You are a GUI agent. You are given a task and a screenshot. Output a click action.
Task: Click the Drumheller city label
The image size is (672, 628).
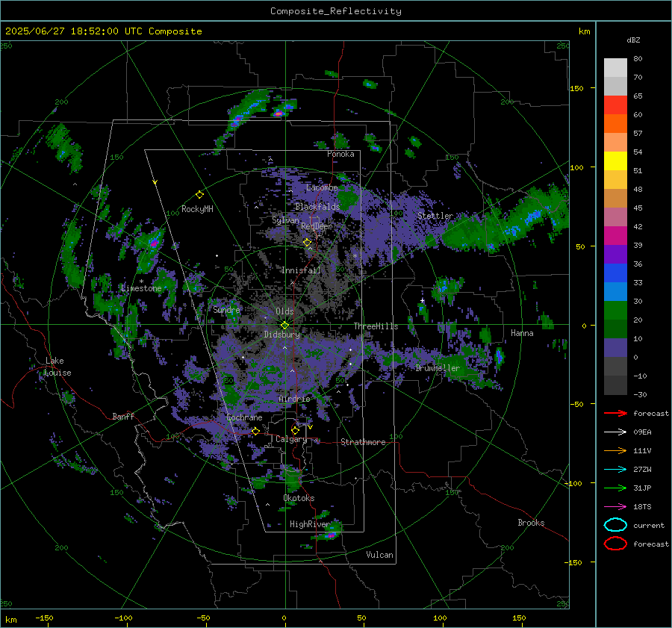(x=438, y=368)
